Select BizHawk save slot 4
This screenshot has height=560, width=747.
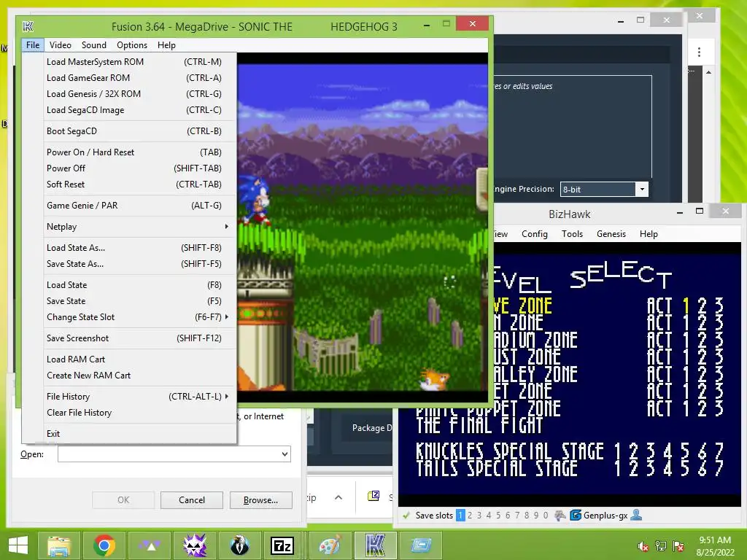[x=489, y=516]
